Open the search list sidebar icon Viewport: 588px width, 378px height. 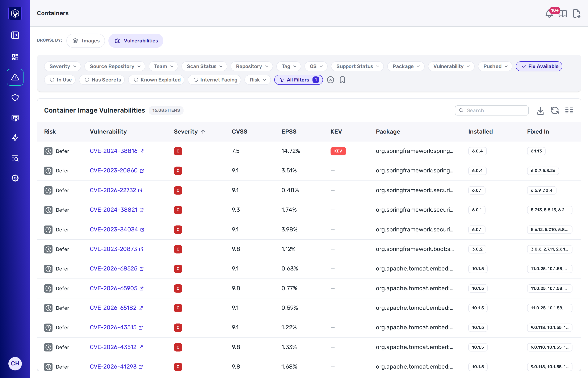pyautogui.click(x=15, y=158)
